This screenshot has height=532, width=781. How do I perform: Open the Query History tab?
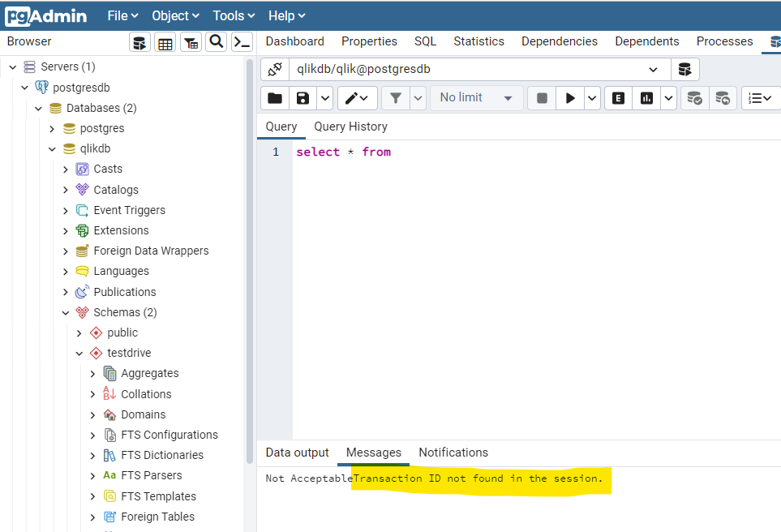tap(350, 127)
